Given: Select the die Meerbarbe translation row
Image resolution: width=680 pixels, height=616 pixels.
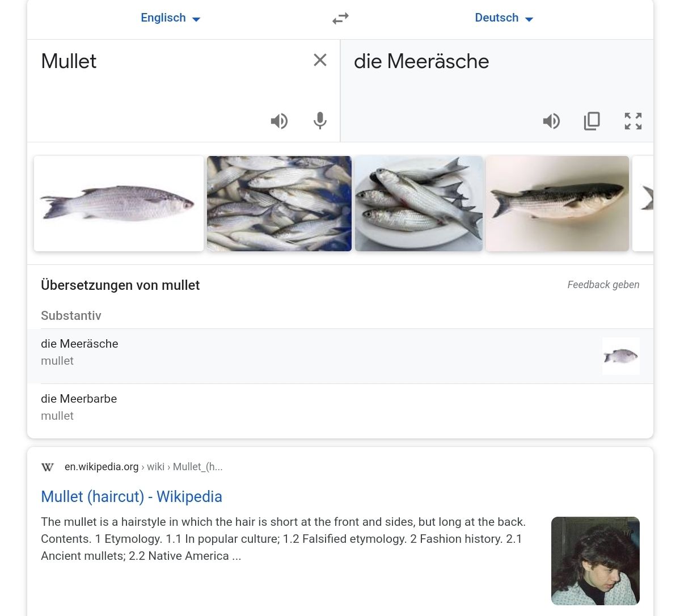Looking at the screenshot, I should pos(340,410).
